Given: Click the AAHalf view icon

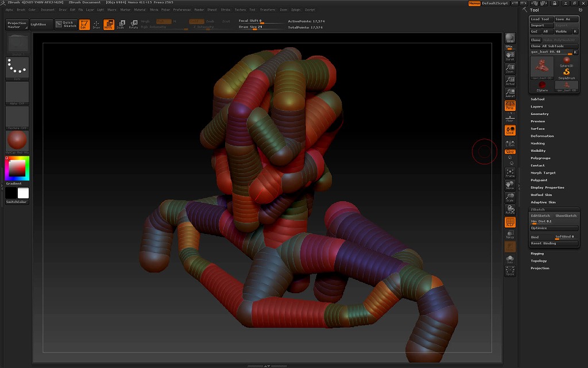Looking at the screenshot, I should [509, 93].
